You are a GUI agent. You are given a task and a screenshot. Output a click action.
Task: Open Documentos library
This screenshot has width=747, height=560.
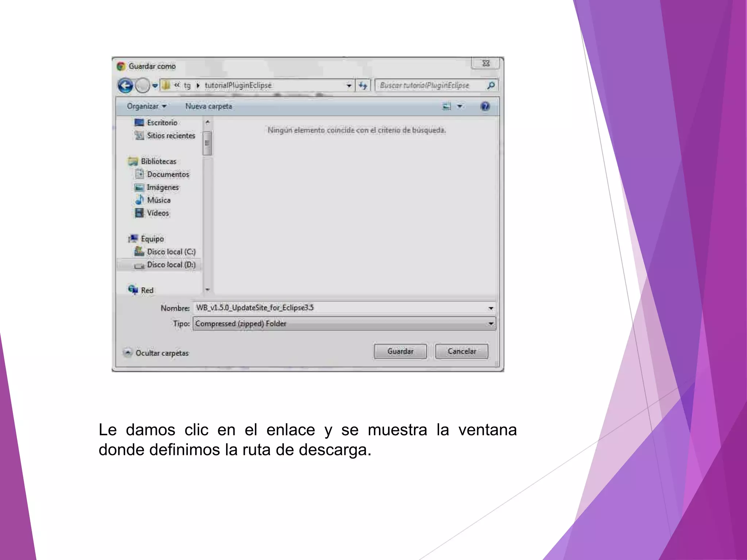point(168,174)
